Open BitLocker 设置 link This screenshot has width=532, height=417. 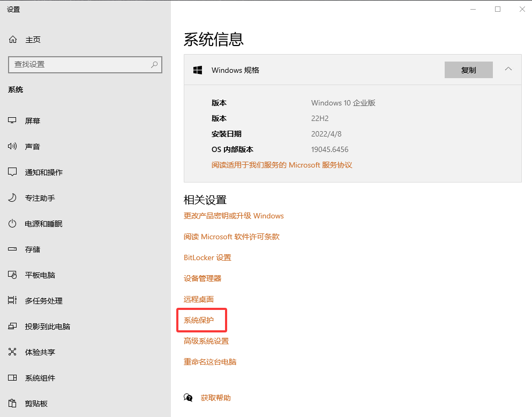click(207, 257)
